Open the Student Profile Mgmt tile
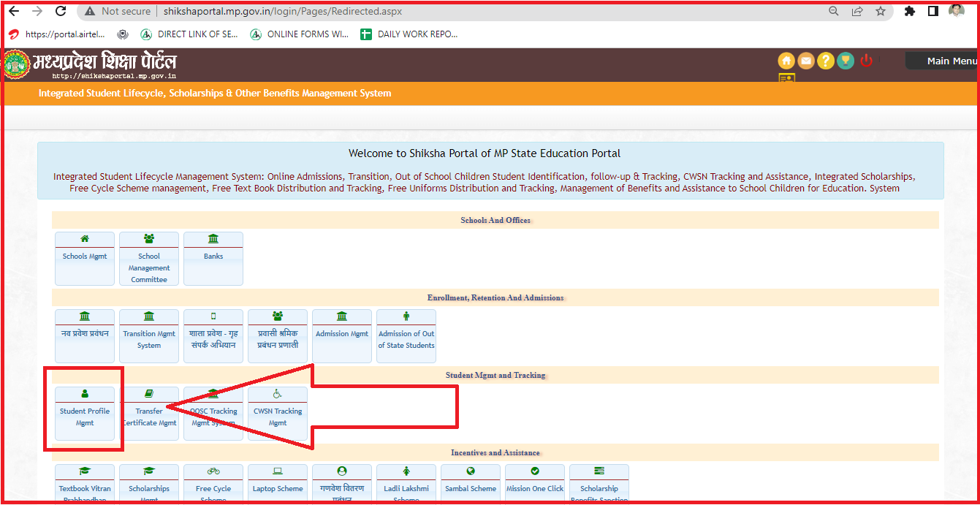980x505 pixels. click(x=85, y=414)
